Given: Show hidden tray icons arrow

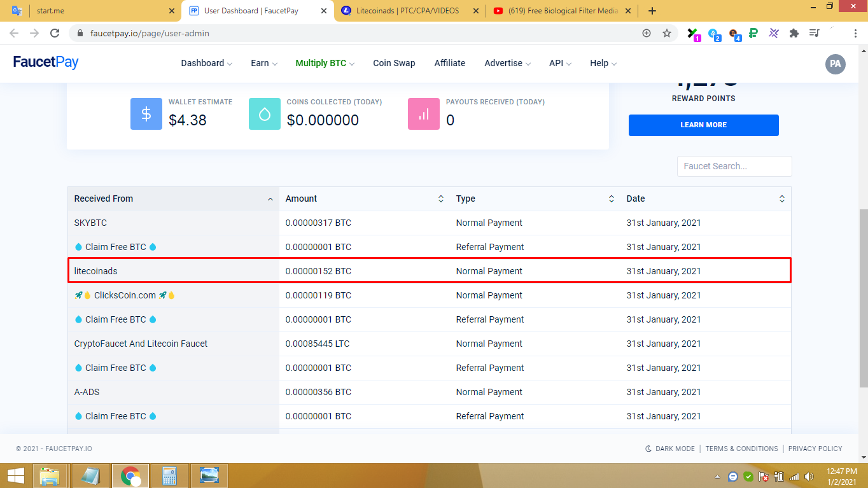Looking at the screenshot, I should (718, 476).
